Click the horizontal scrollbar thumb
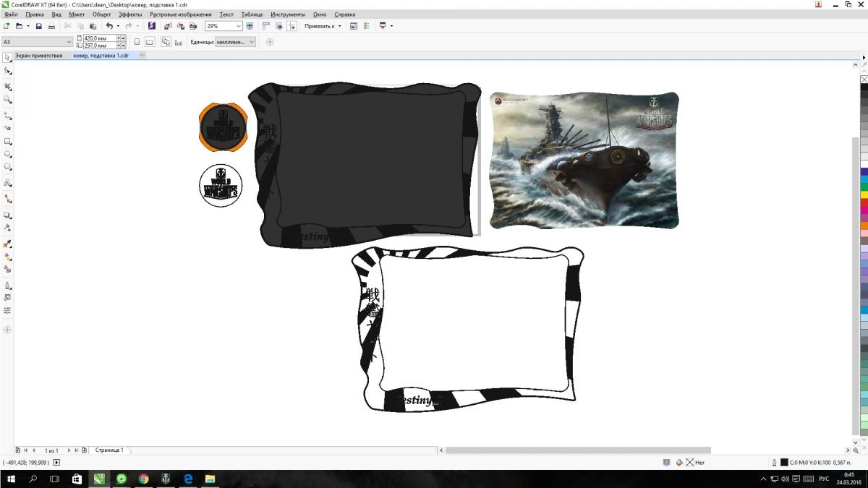The image size is (868, 488). (578, 450)
